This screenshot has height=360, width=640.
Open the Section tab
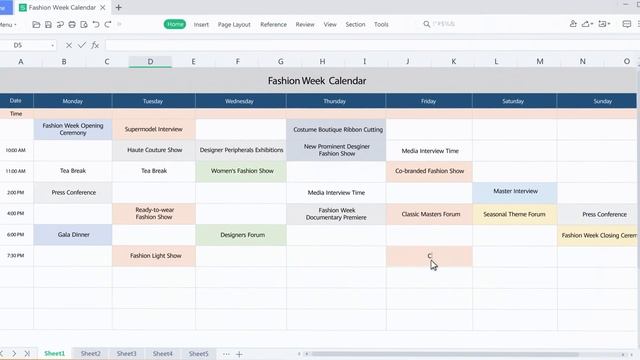(x=355, y=24)
